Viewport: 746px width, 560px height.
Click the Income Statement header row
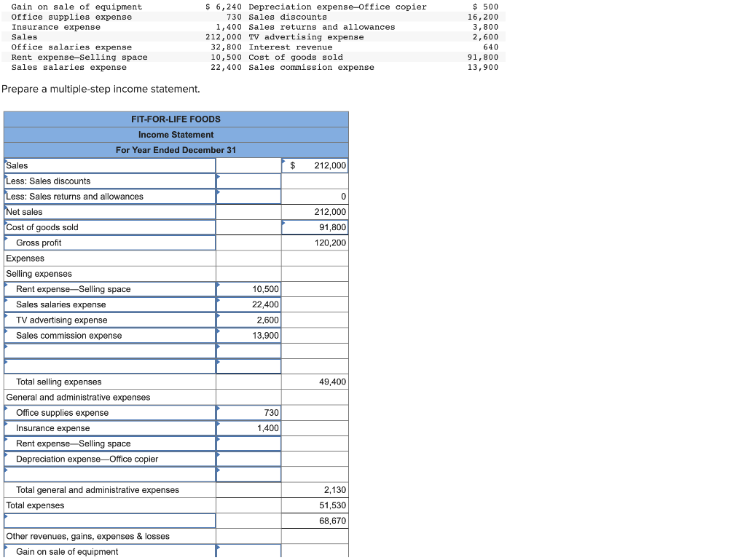(175, 134)
